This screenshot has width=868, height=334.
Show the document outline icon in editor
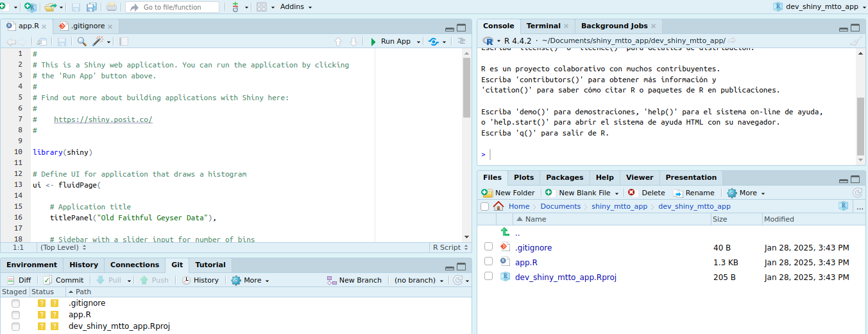point(461,41)
